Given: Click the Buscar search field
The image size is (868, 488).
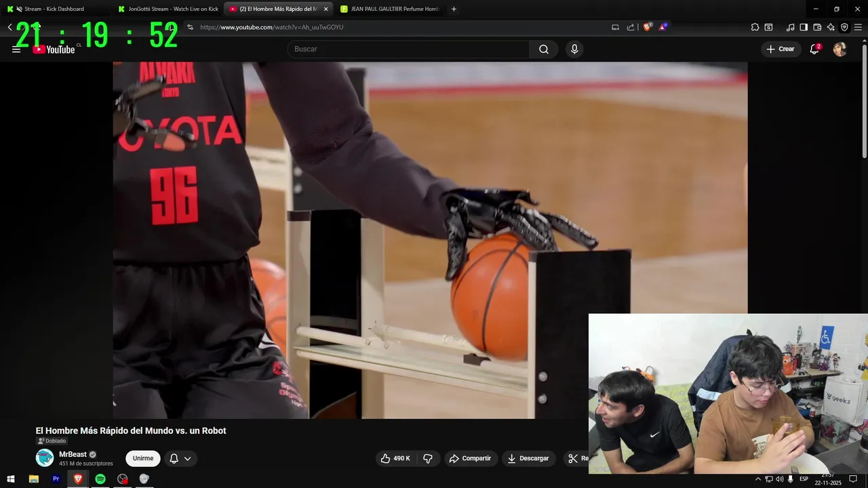Looking at the screenshot, I should point(408,49).
